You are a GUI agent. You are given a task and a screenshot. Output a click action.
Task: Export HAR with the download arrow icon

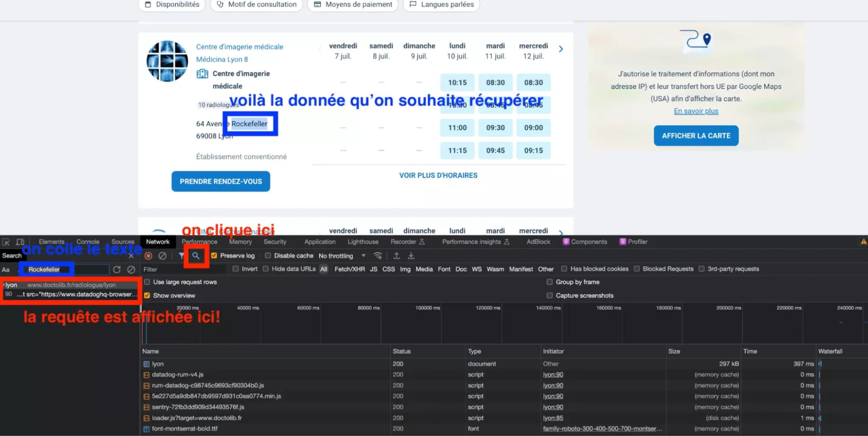coord(411,256)
